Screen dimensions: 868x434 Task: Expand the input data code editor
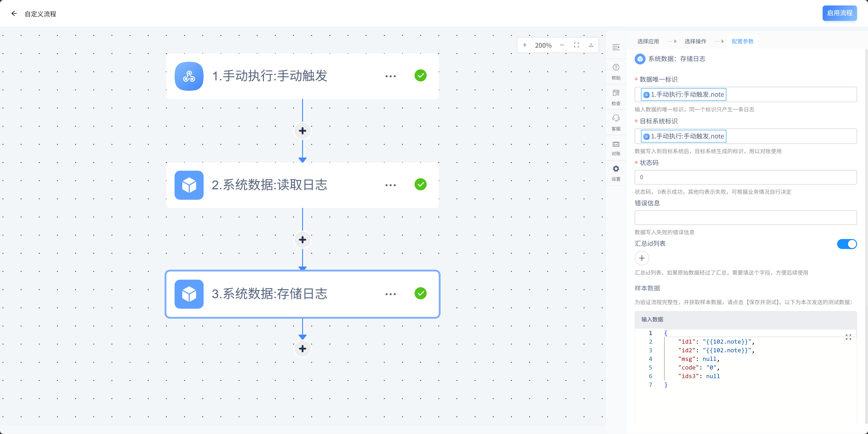848,337
